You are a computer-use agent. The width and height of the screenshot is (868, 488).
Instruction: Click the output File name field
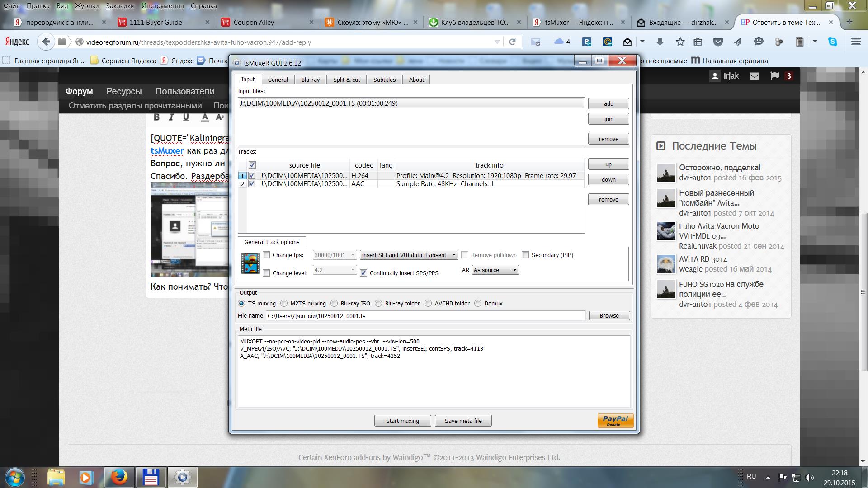click(425, 316)
